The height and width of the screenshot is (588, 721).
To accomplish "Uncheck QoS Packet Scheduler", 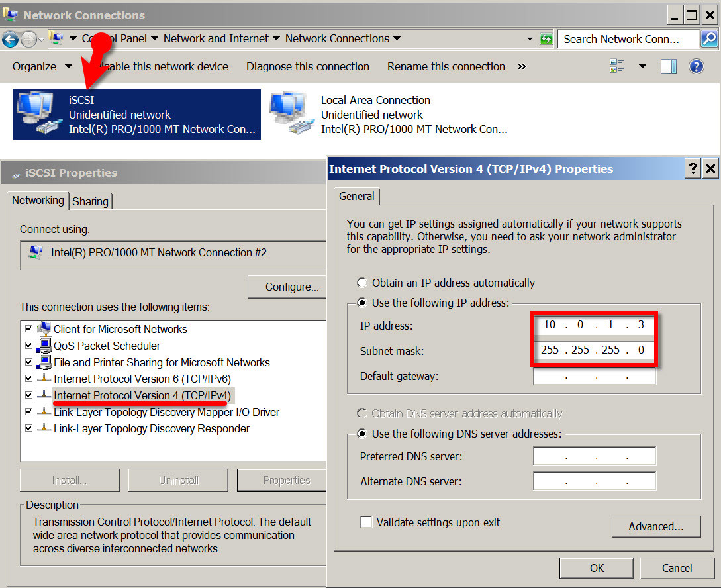I will (x=28, y=346).
